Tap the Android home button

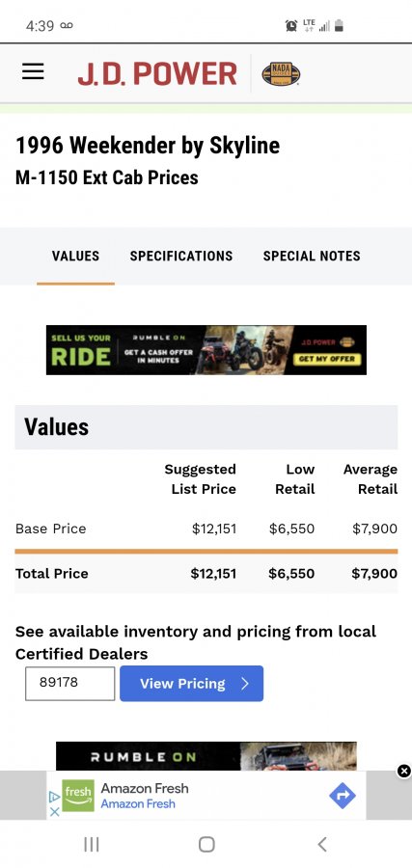point(206,844)
